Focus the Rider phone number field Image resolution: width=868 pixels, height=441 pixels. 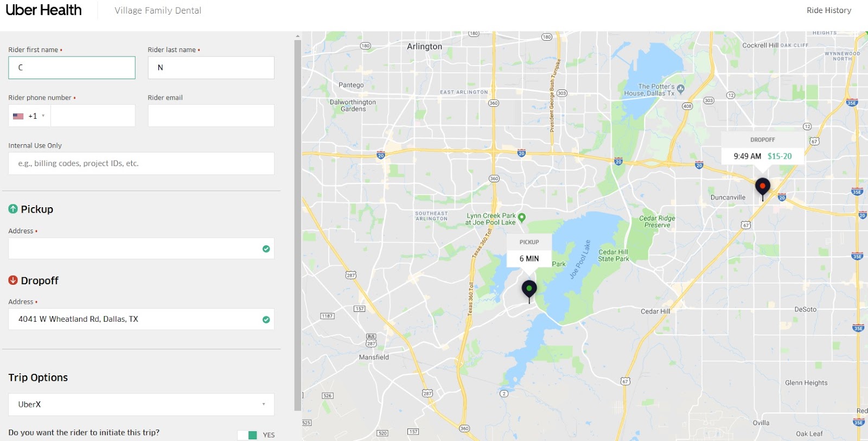pos(93,116)
